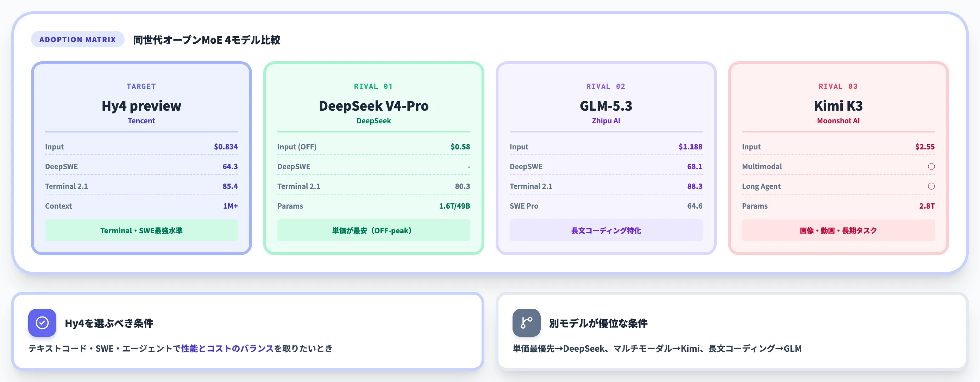Click the Input (OFF) label in DeepSeek card
980x382 pixels.
point(297,147)
